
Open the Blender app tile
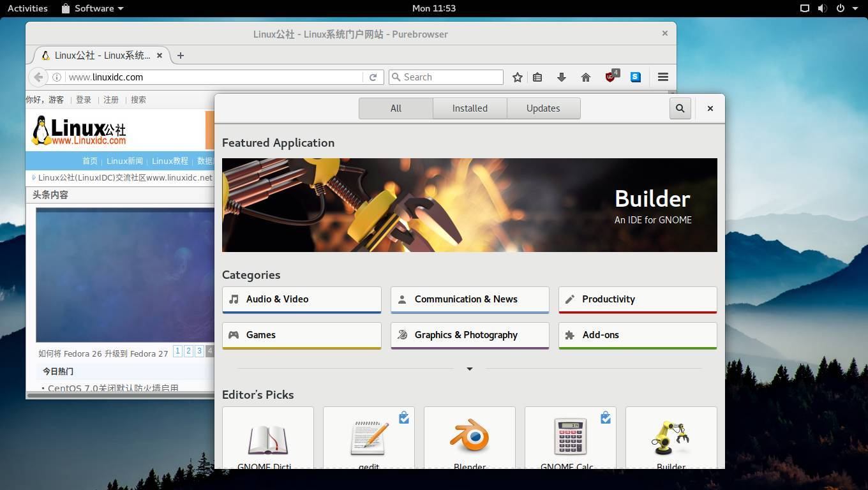point(470,438)
